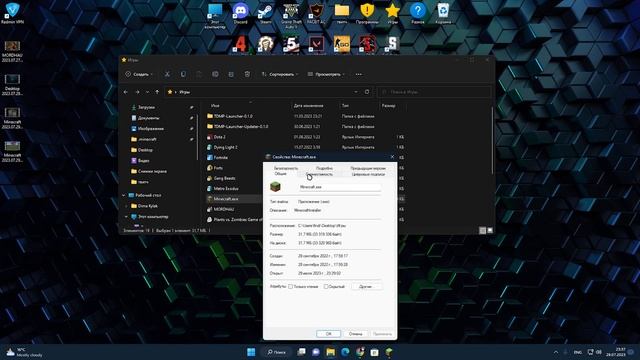The image size is (640, 360).
Task: Check the Hidden attribute checkbox
Action: click(326, 287)
